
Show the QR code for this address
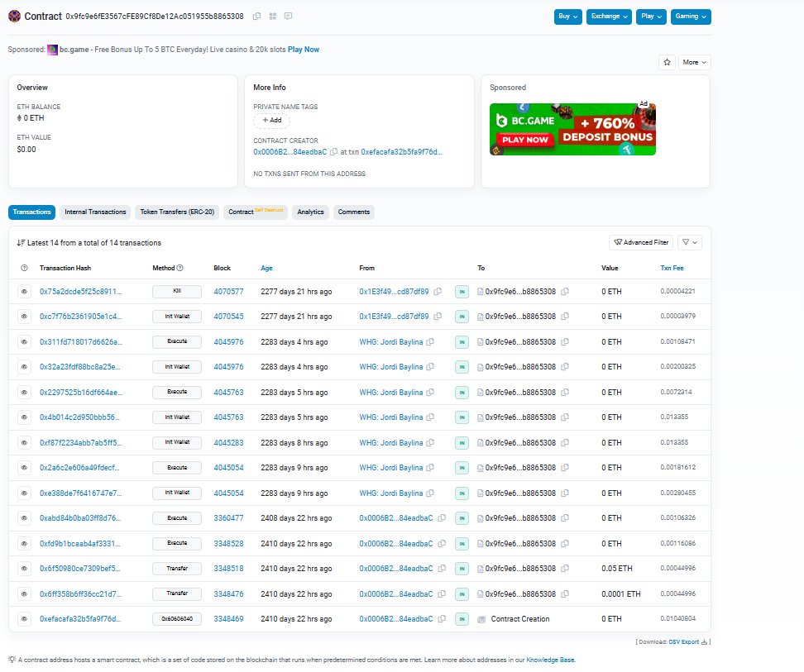(272, 17)
